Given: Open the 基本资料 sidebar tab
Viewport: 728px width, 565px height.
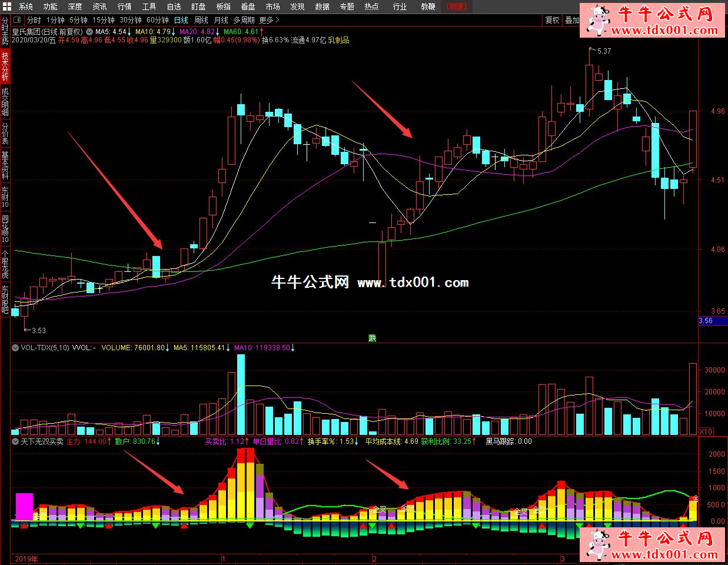Looking at the screenshot, I should point(5,165).
